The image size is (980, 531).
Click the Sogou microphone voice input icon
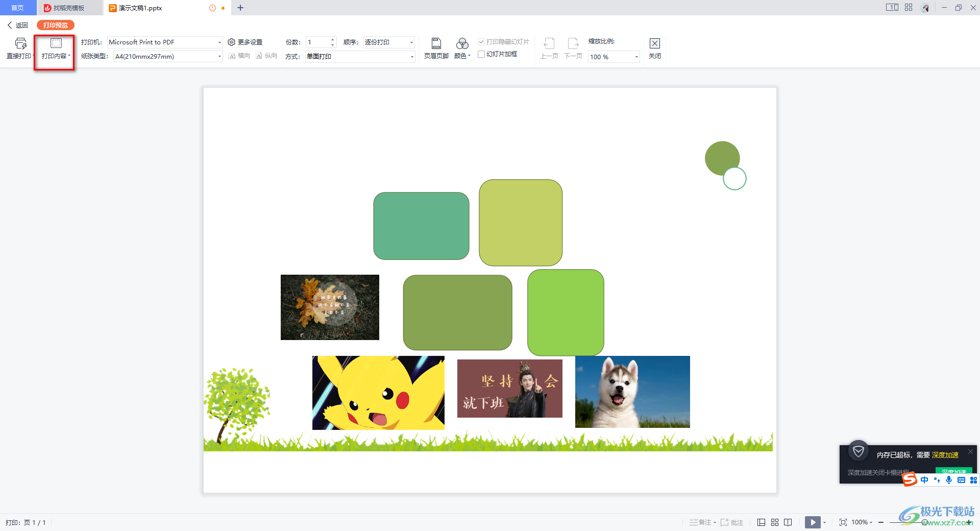point(949,480)
